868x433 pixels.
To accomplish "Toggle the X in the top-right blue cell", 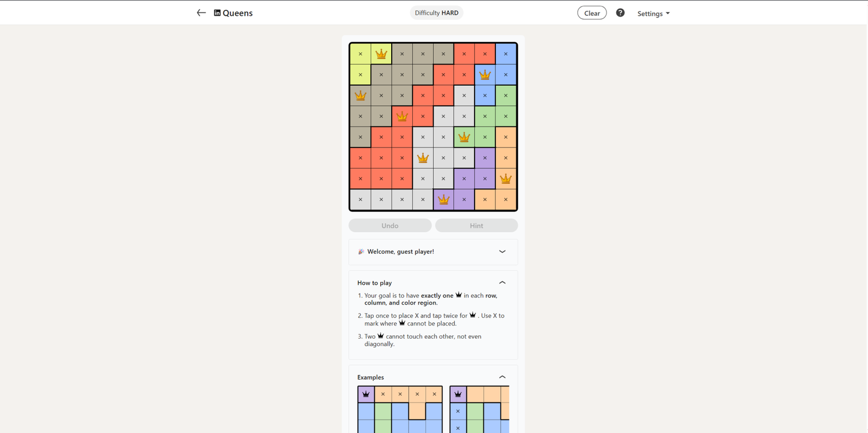I will click(506, 54).
